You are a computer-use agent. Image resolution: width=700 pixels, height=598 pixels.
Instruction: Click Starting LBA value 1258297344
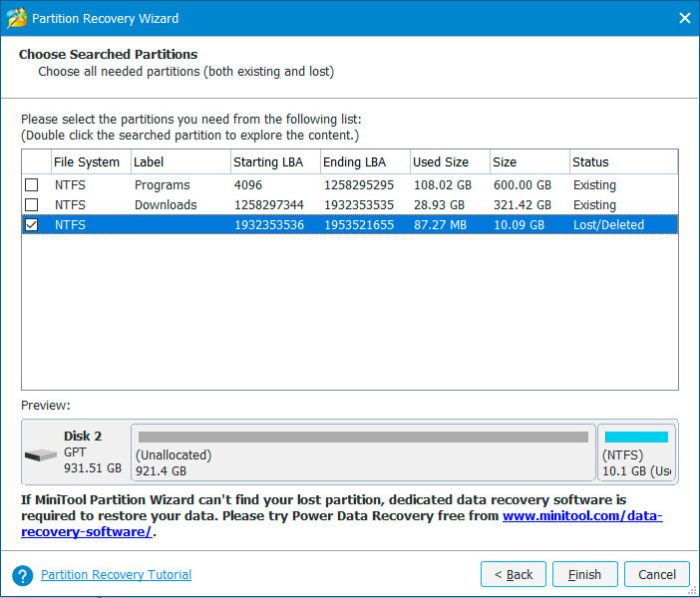269,205
